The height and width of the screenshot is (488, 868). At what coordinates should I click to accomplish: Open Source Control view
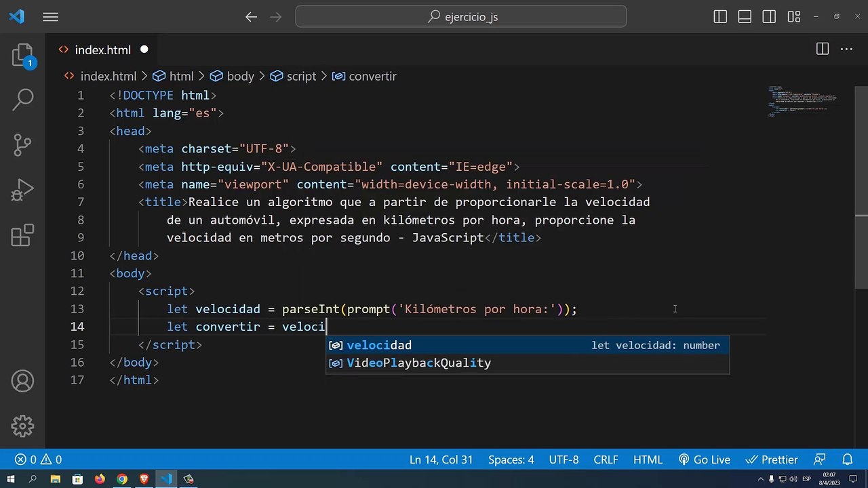tap(22, 144)
